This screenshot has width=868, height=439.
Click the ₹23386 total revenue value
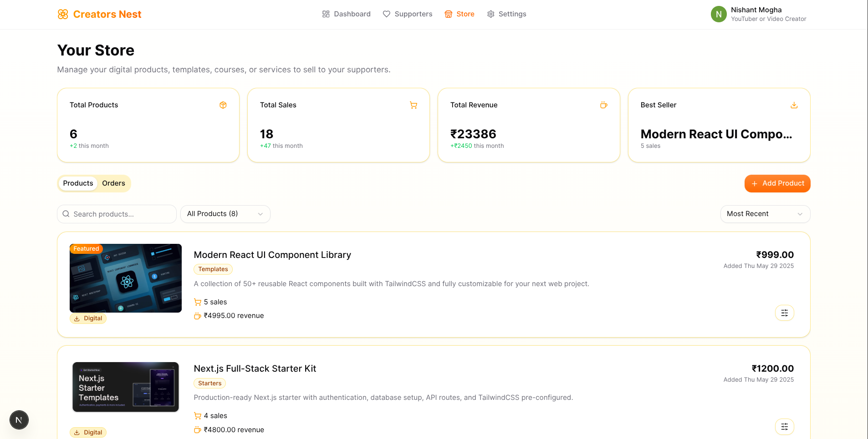coord(473,134)
